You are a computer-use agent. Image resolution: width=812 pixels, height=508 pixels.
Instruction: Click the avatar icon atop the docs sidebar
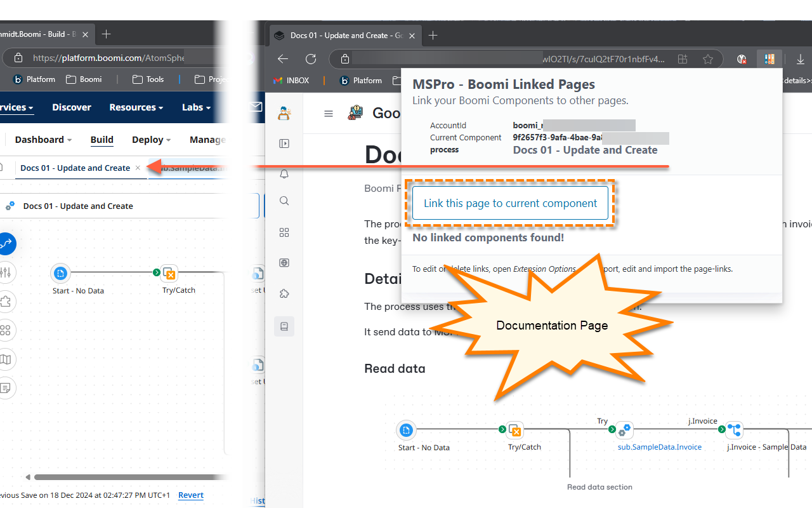point(284,113)
